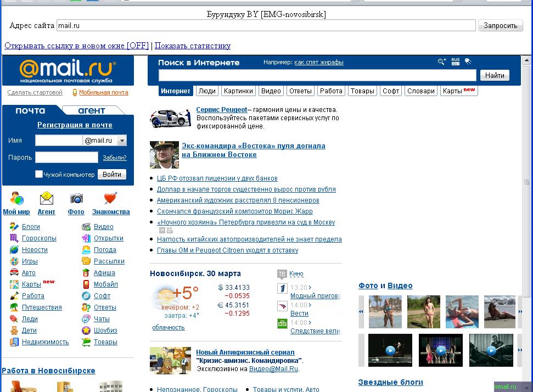The image size is (533, 392).
Task: Select the Люди search tab
Action: (207, 91)
